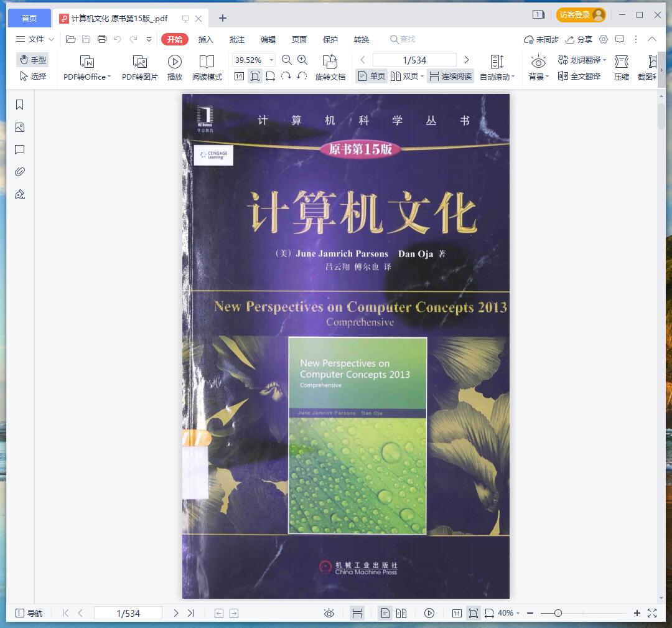Click 全文翻译 full translation
Image resolution: width=672 pixels, height=628 pixels.
pyautogui.click(x=579, y=77)
